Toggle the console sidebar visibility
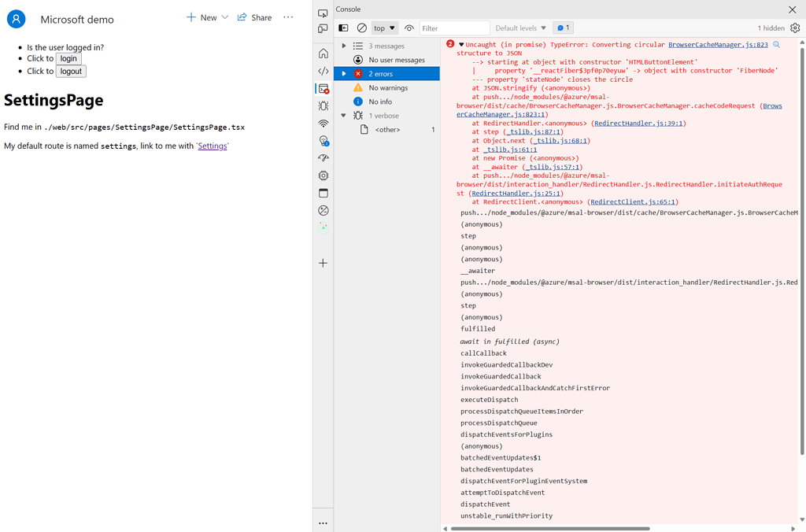The image size is (806, 532). point(343,28)
